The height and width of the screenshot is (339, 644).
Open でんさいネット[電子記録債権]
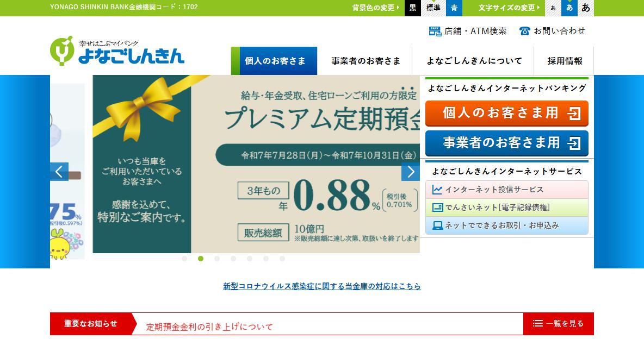507,208
